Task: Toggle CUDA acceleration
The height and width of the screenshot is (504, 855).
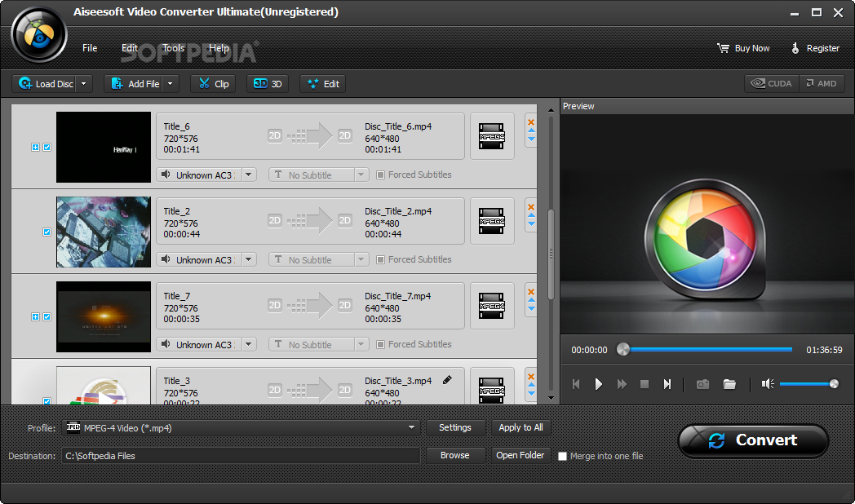Action: tap(772, 83)
